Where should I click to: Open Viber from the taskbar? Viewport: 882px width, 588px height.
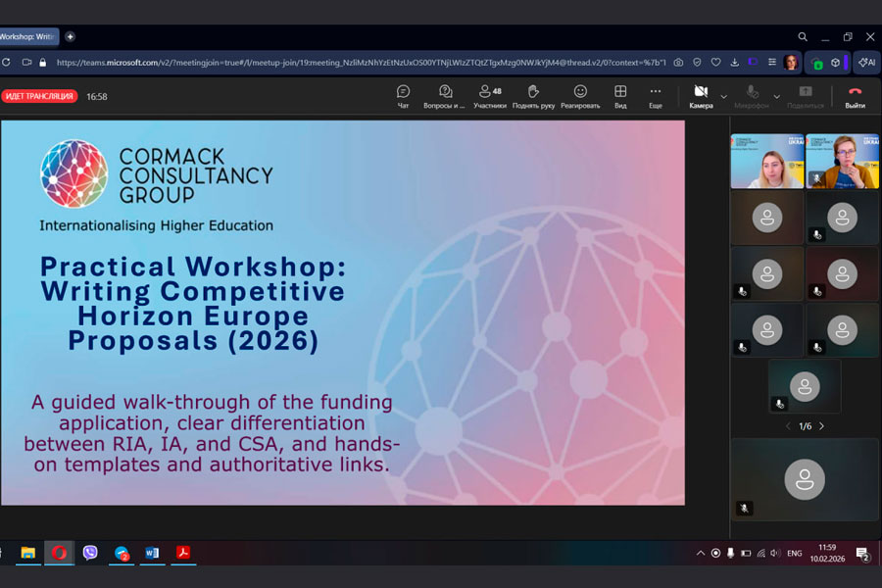90,553
